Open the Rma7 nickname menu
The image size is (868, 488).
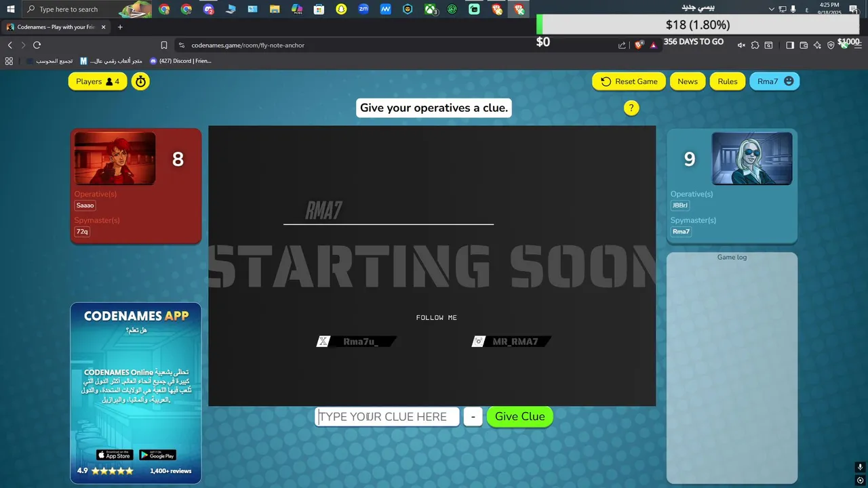[x=774, y=81]
